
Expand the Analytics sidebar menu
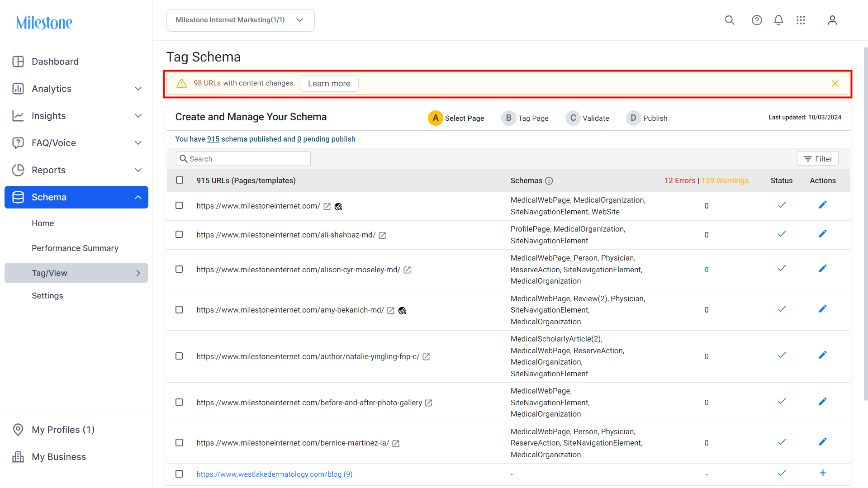pos(138,89)
